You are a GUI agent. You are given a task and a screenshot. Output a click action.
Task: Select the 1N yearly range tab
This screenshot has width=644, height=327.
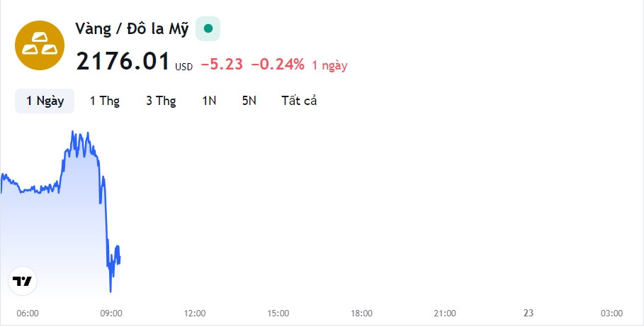[209, 101]
